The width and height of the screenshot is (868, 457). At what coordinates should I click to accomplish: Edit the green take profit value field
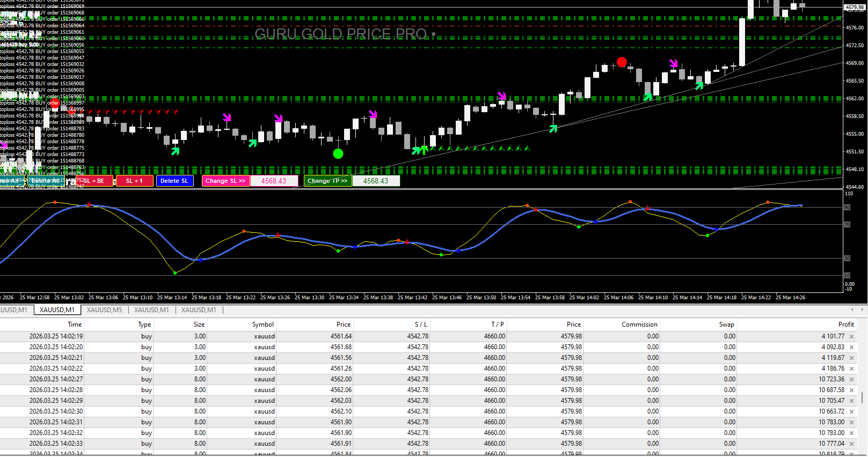click(x=376, y=181)
